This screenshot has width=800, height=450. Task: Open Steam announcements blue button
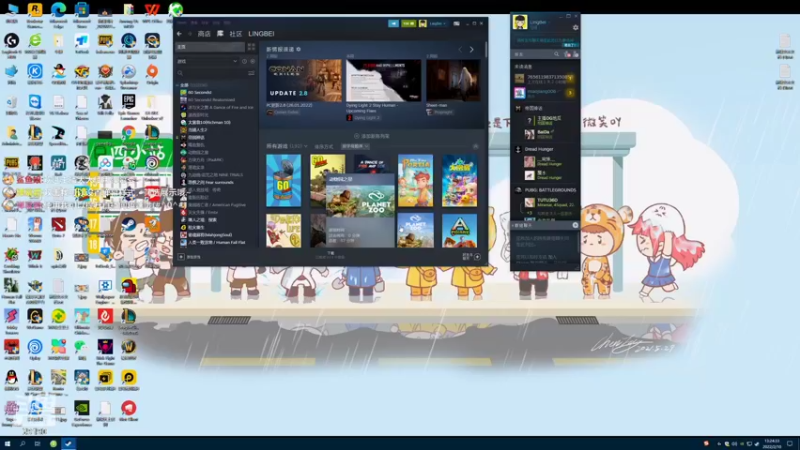pyautogui.click(x=393, y=23)
